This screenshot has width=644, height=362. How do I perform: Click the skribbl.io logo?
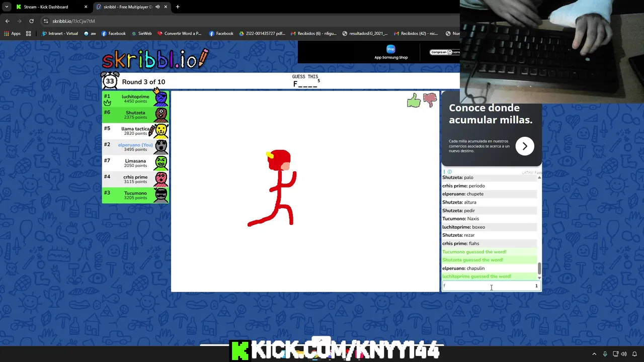pyautogui.click(x=155, y=59)
